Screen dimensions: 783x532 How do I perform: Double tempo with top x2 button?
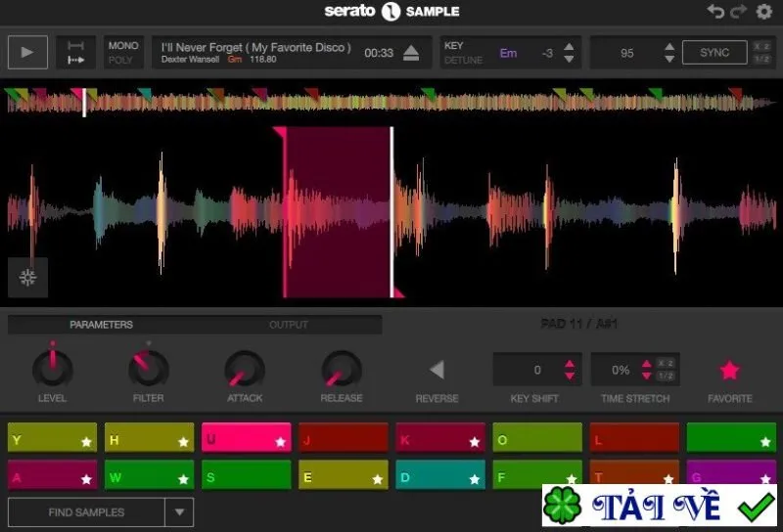[762, 46]
